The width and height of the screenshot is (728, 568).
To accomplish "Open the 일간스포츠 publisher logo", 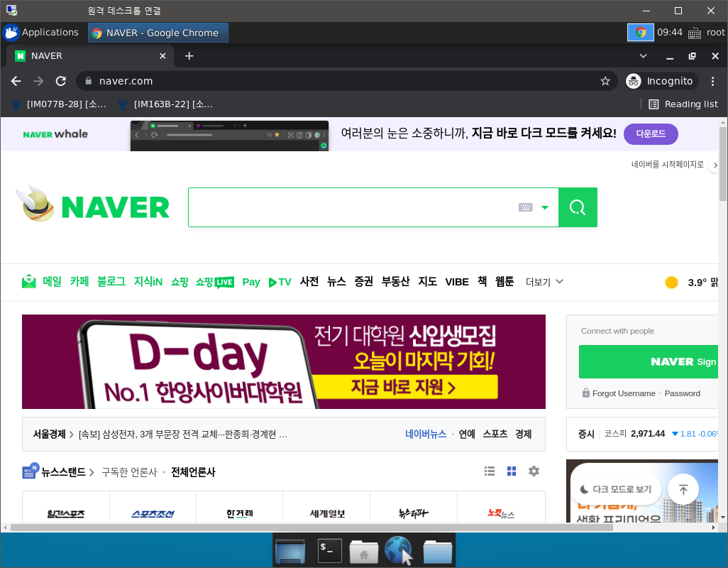I will [x=65, y=513].
